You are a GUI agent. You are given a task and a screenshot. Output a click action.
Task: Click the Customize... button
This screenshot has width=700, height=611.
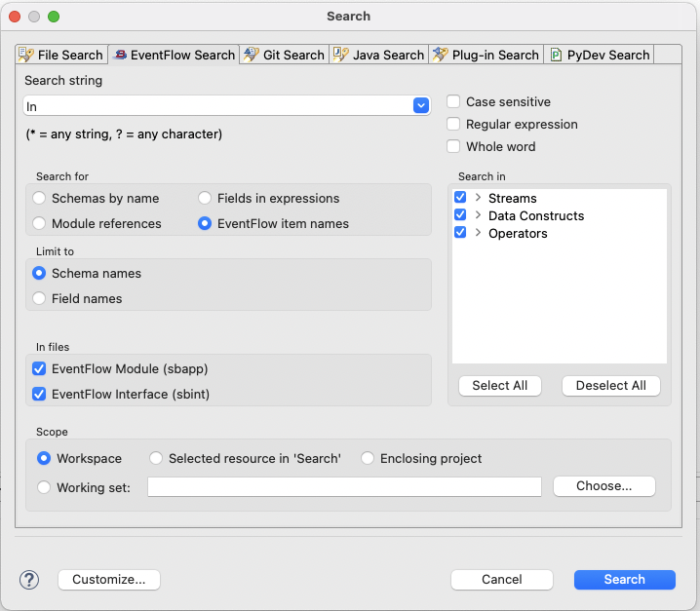(109, 580)
